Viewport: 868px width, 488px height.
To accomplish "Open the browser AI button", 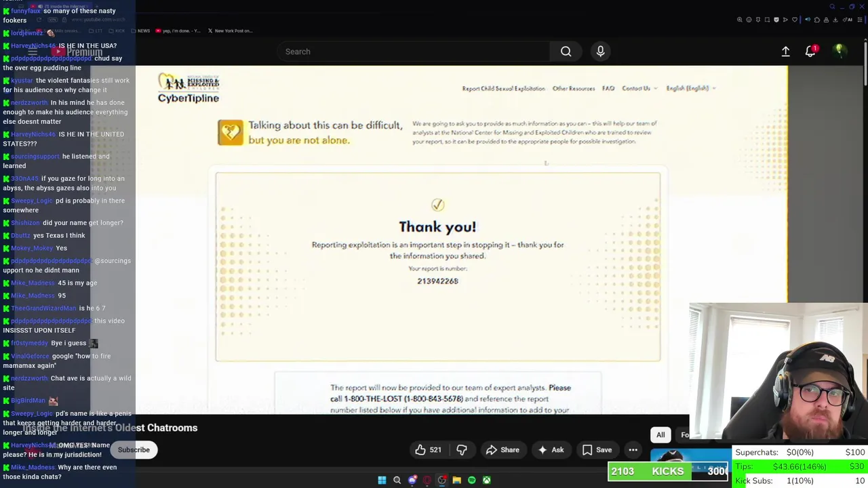I will click(x=847, y=20).
